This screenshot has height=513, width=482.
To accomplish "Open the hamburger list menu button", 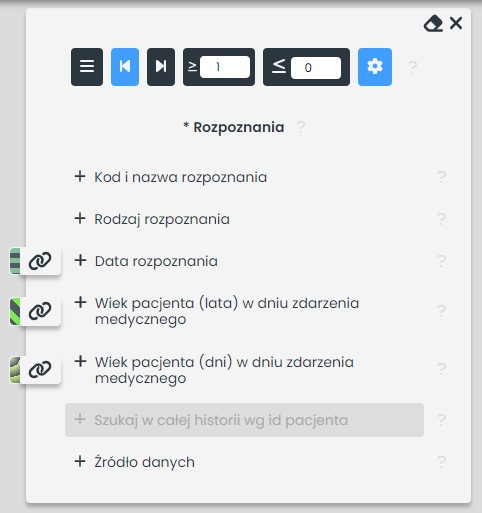I will [87, 67].
